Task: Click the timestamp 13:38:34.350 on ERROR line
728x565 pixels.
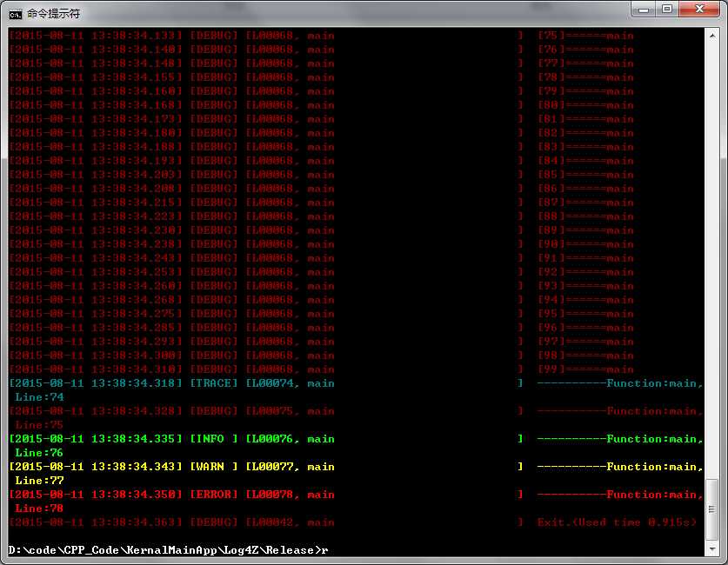Action: coord(133,495)
